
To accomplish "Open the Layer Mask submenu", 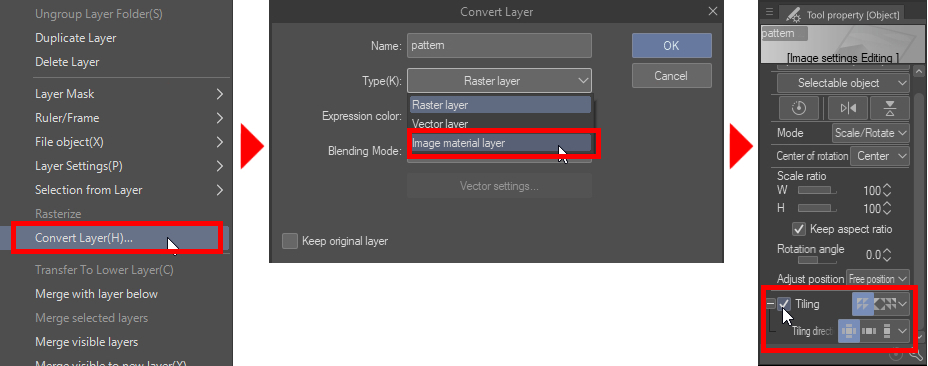I will click(130, 94).
